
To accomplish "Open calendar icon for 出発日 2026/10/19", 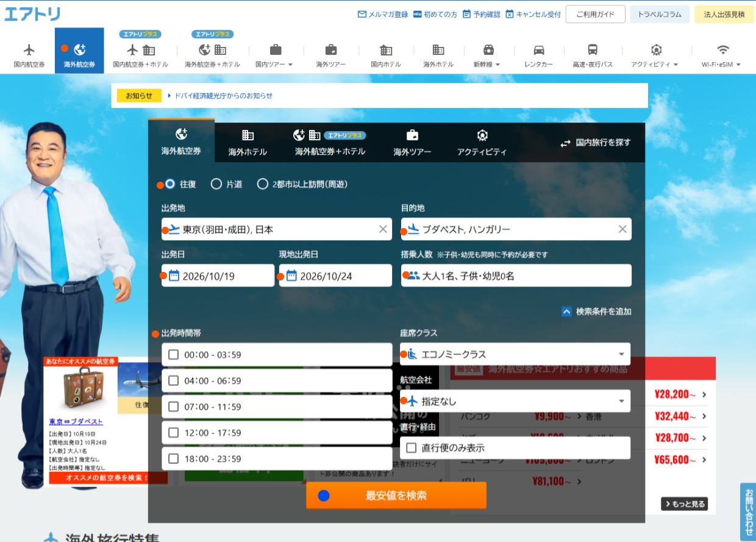I will pos(174,276).
